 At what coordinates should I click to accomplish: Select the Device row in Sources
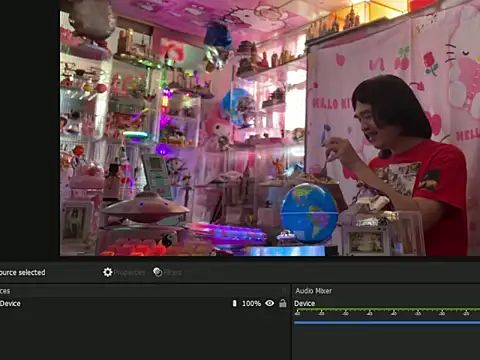coord(144,303)
